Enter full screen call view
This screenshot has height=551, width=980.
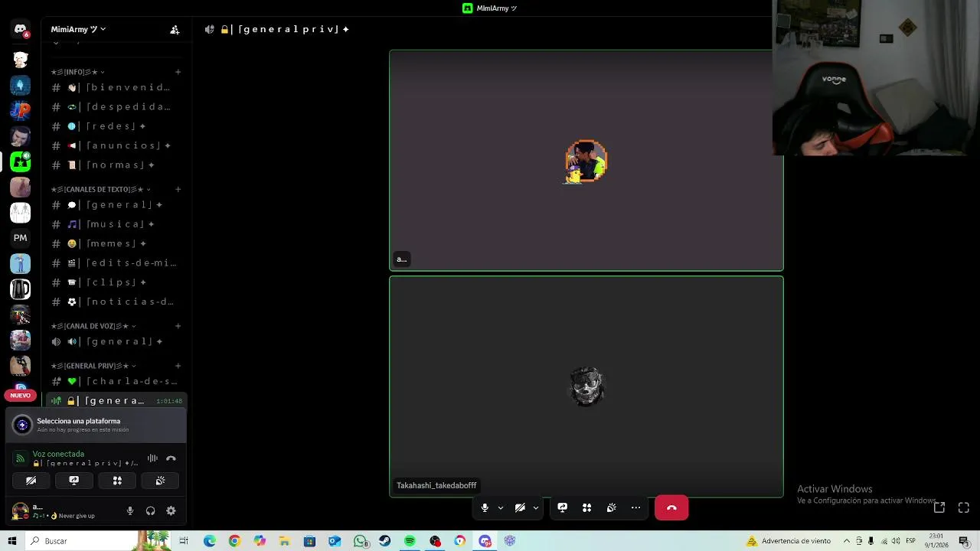(x=964, y=507)
